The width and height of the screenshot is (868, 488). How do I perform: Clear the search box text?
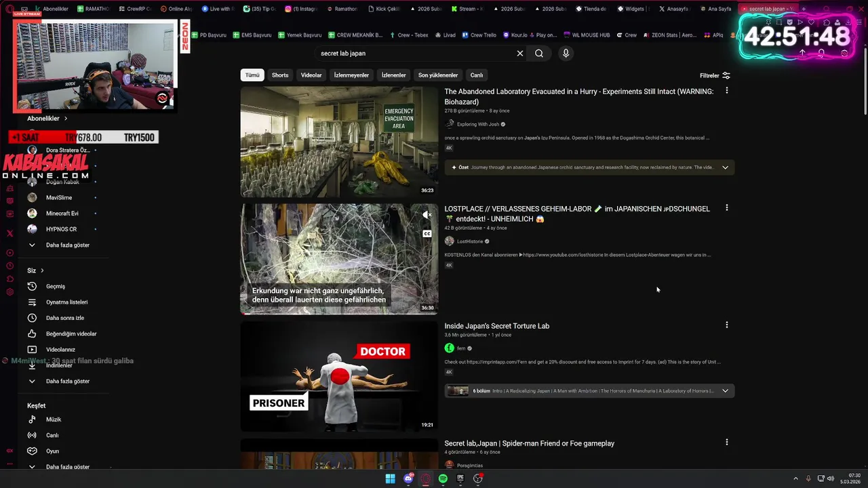[x=520, y=54]
